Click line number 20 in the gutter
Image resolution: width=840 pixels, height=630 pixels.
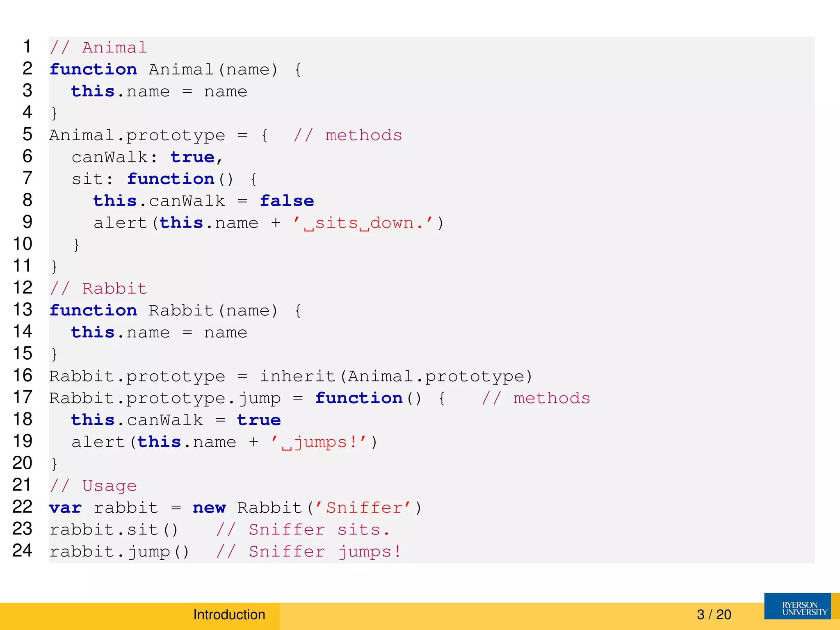click(23, 463)
